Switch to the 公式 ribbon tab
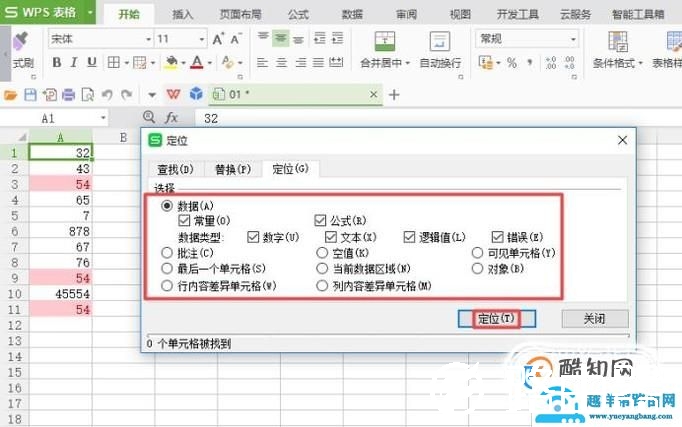Screen dimensions: 682x427 click(x=298, y=14)
